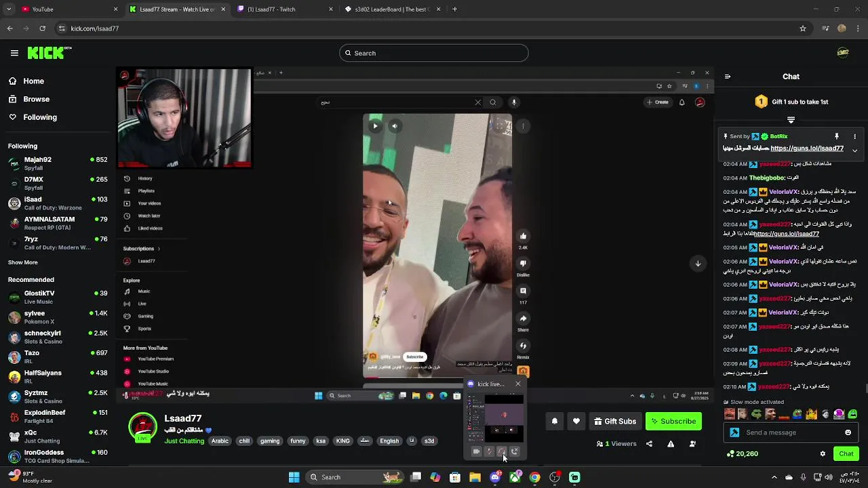Open OBS Studio from taskbar
Screen dimensions: 868x488
click(x=555, y=477)
